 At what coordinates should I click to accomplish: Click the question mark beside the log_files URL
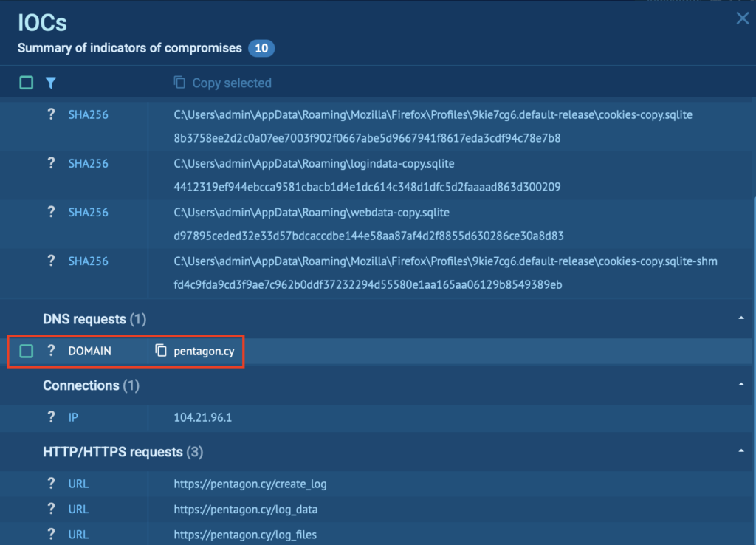50,534
